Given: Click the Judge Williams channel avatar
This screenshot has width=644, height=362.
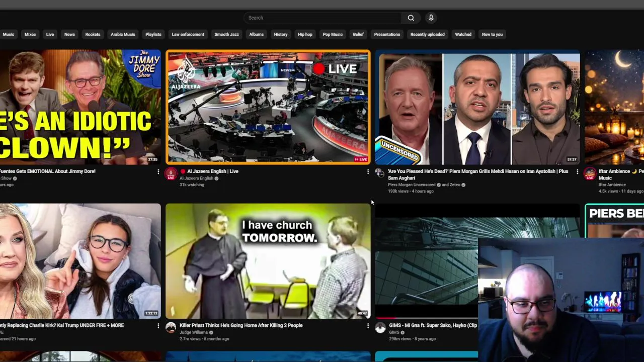Looking at the screenshot, I should pyautogui.click(x=171, y=328).
